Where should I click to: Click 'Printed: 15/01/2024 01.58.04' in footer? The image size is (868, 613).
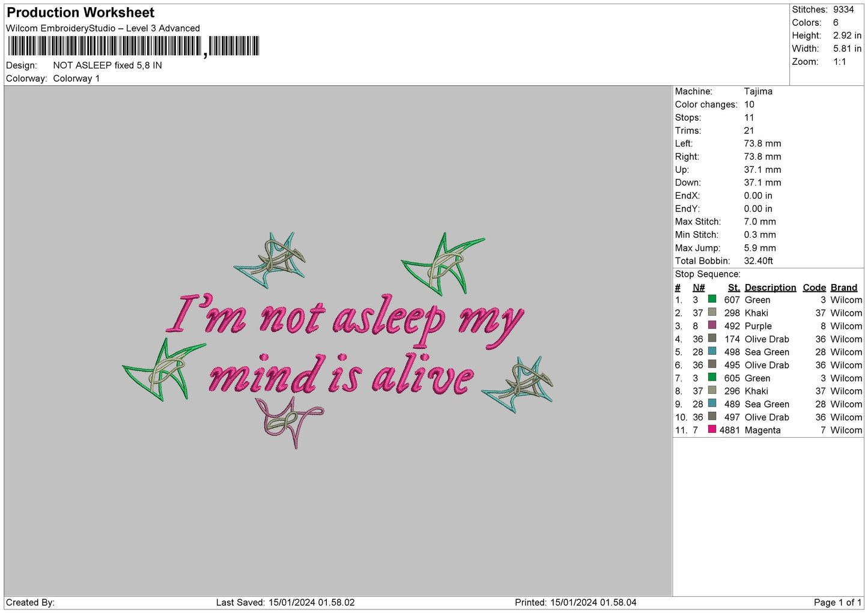tap(575, 602)
